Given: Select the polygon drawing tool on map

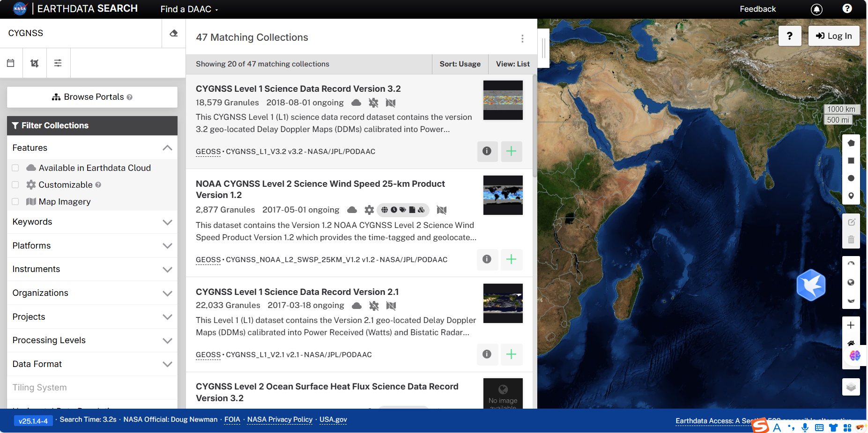Looking at the screenshot, I should pyautogui.click(x=851, y=143).
